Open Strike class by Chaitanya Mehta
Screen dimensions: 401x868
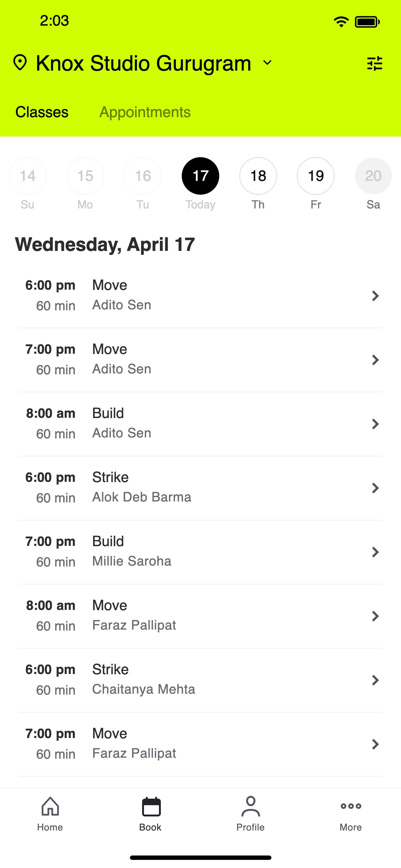(x=200, y=680)
